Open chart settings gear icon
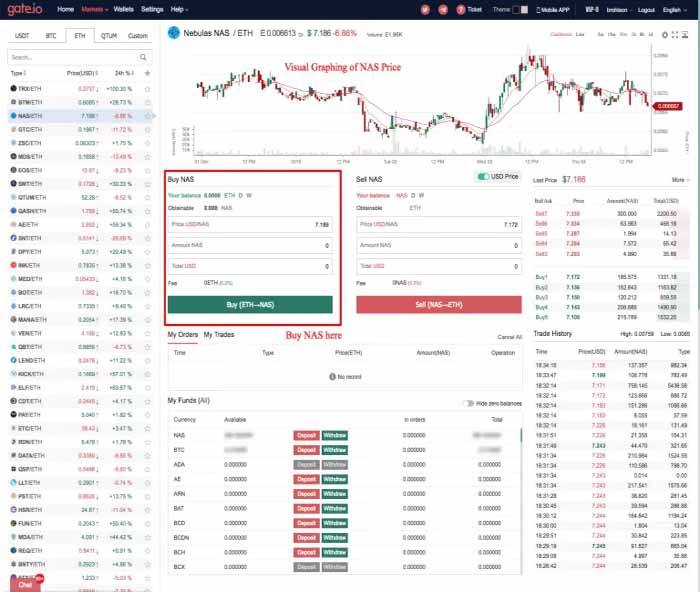 664,35
